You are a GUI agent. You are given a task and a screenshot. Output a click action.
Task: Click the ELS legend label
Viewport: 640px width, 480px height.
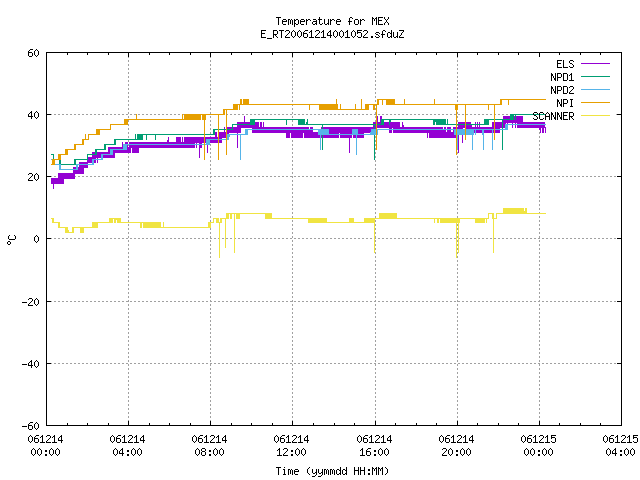(565, 64)
